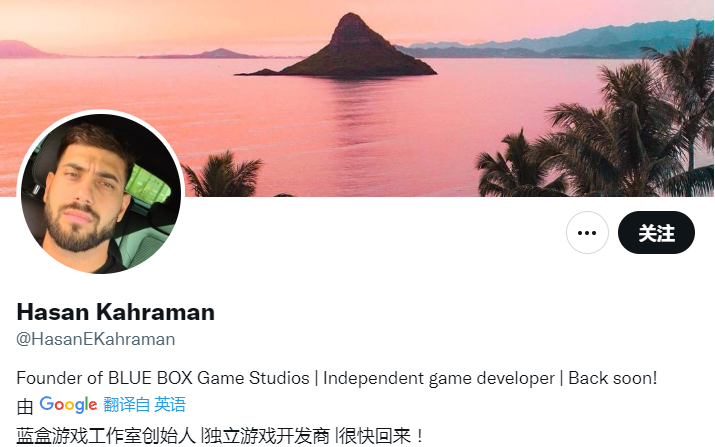Click the Hasan Kahraman display name
The image size is (715, 447).
116,312
